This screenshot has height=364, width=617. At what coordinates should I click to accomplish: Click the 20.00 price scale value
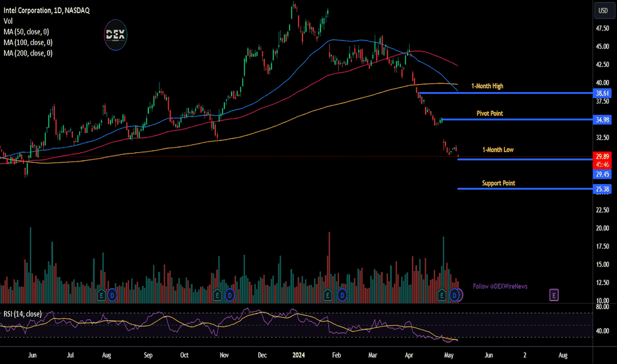pyautogui.click(x=602, y=228)
